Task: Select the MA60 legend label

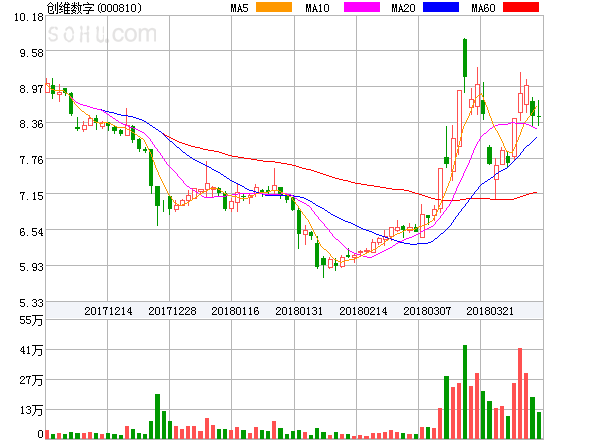Action: [x=483, y=8]
